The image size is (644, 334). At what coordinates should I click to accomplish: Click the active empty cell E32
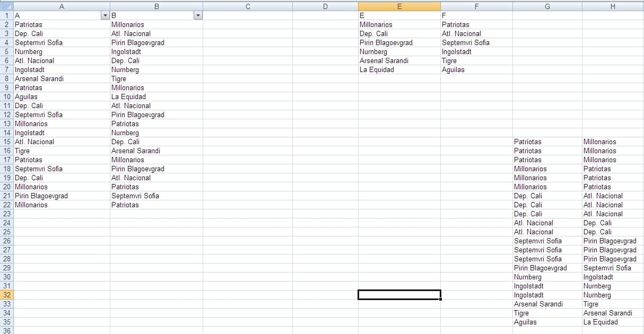click(x=399, y=295)
